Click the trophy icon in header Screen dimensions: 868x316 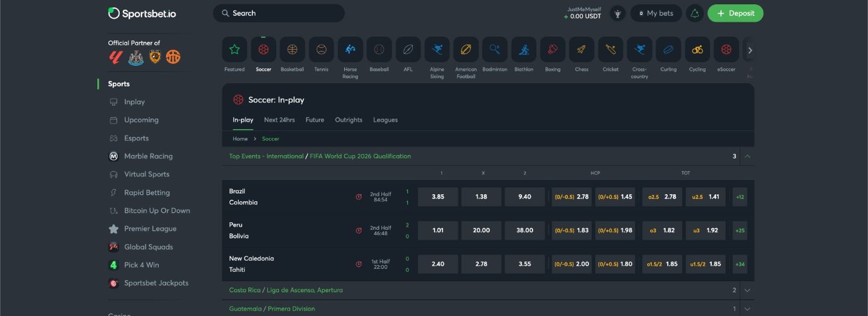click(x=618, y=13)
